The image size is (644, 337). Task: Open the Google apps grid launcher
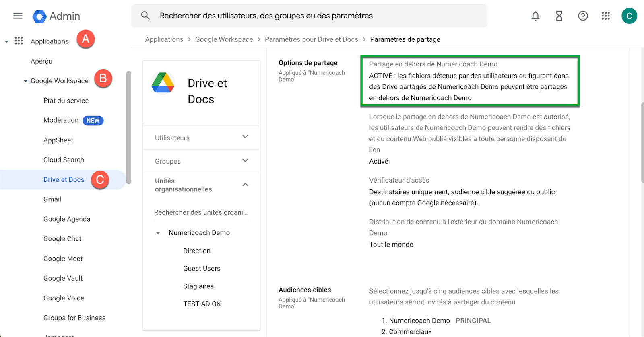(x=606, y=16)
